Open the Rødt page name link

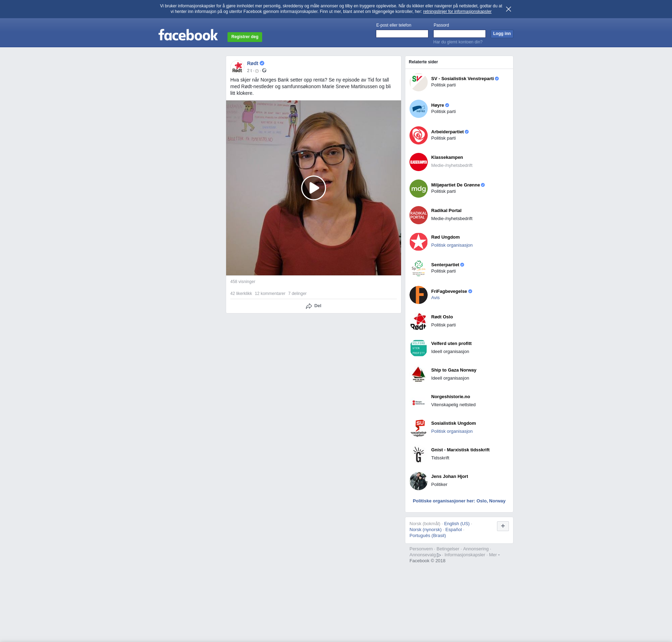coord(253,63)
